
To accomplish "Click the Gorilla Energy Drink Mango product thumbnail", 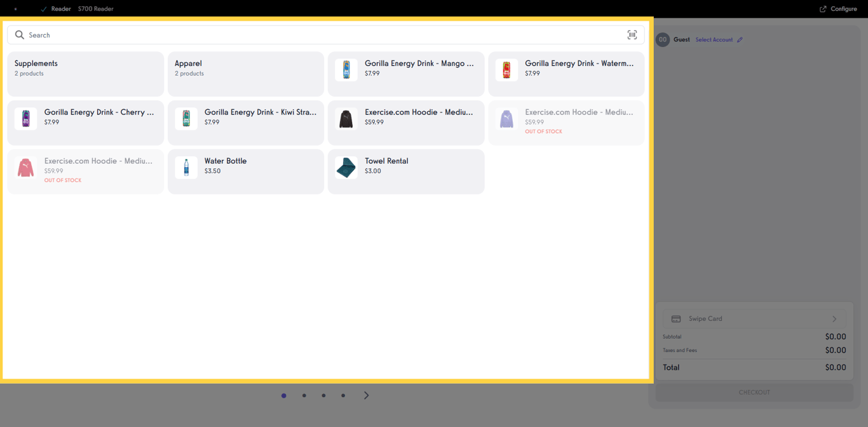I will pos(346,70).
